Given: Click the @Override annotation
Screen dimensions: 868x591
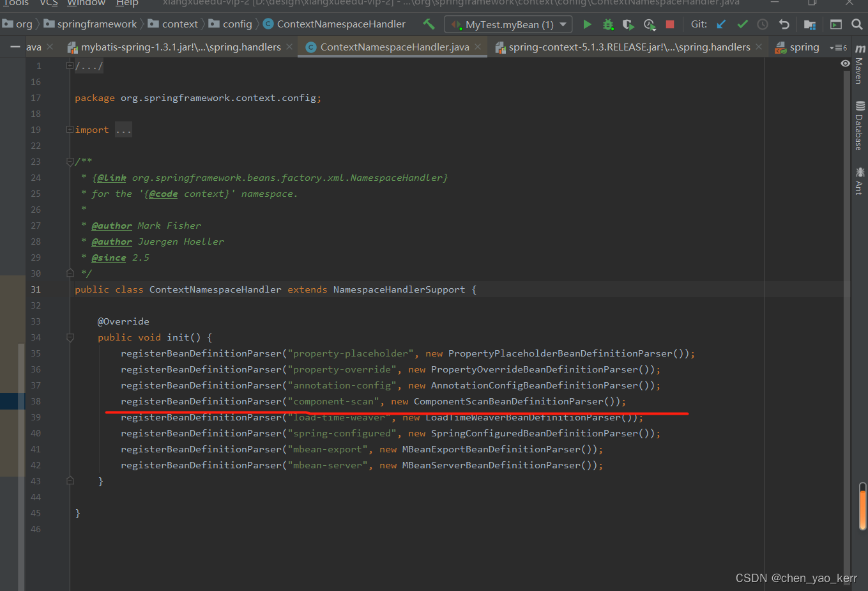Looking at the screenshot, I should pos(123,321).
